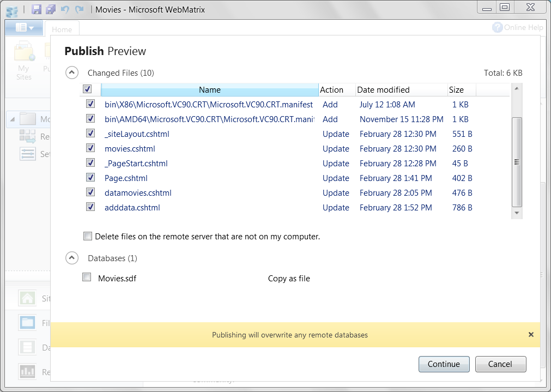Uncheck the _PageStart.cshtml checkbox
Screen dimensions: 551x392
pos(90,163)
